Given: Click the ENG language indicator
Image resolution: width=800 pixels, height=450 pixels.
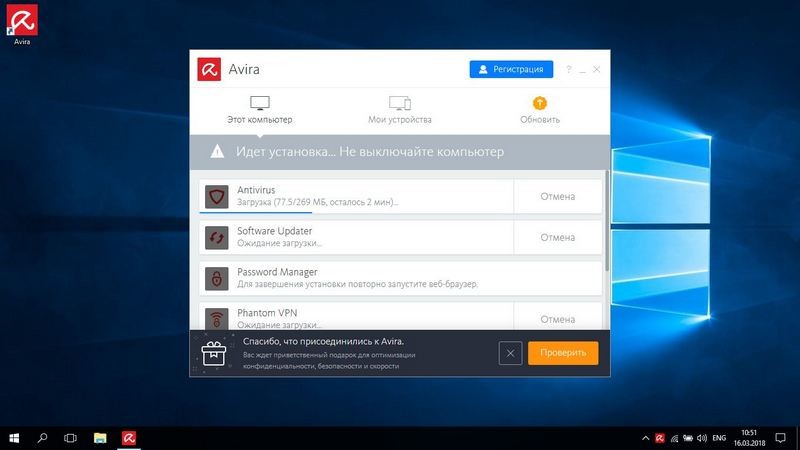Looking at the screenshot, I should [x=719, y=438].
